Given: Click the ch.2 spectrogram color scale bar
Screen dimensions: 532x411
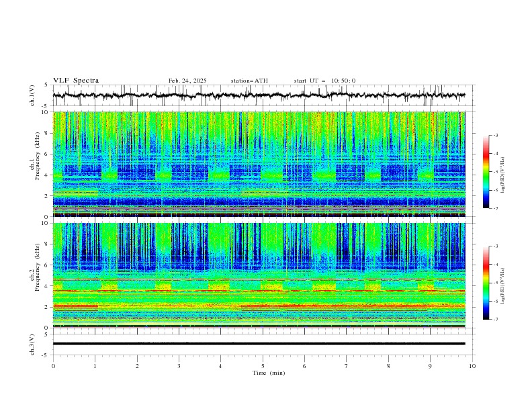Looking at the screenshot, I should coord(486,283).
